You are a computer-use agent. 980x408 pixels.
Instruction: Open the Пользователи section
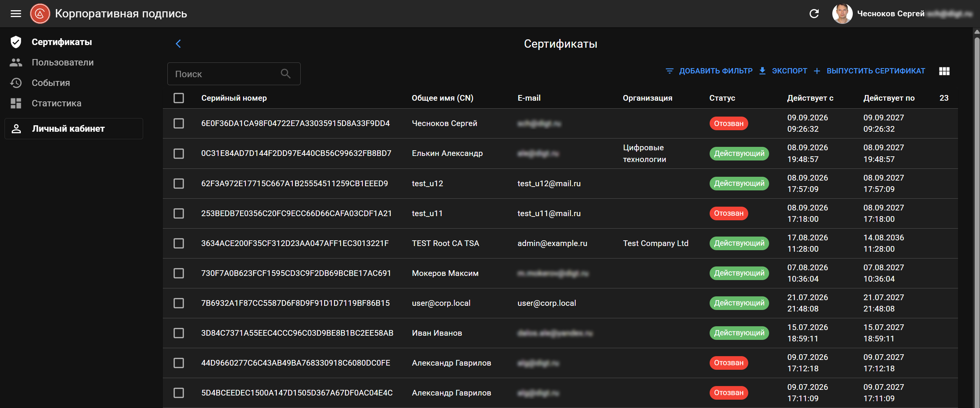[62, 62]
